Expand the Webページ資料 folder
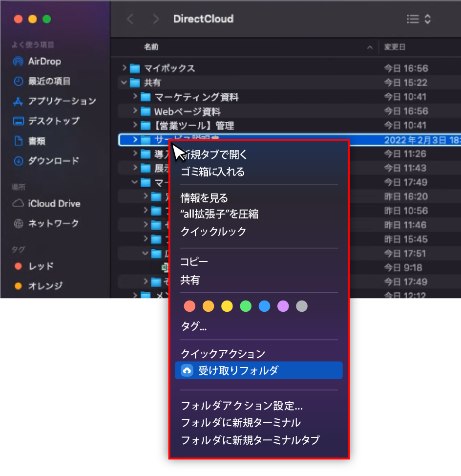The height and width of the screenshot is (476, 461). pos(135,111)
